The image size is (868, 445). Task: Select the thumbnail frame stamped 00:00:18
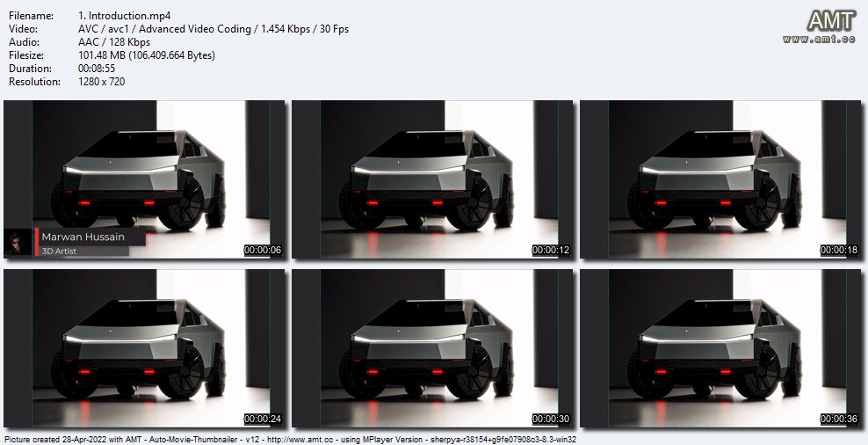(720, 179)
